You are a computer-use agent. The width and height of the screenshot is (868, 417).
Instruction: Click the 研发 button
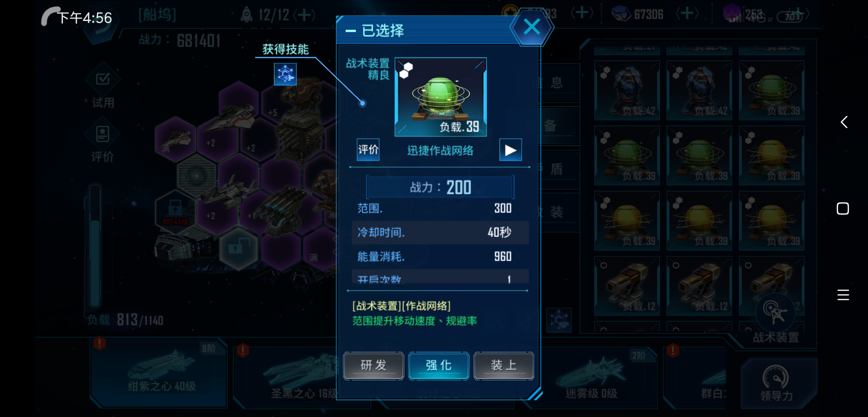point(373,366)
